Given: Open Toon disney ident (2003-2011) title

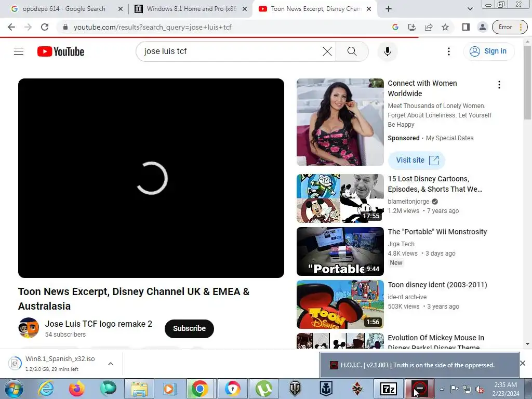Looking at the screenshot, I should point(437,285).
